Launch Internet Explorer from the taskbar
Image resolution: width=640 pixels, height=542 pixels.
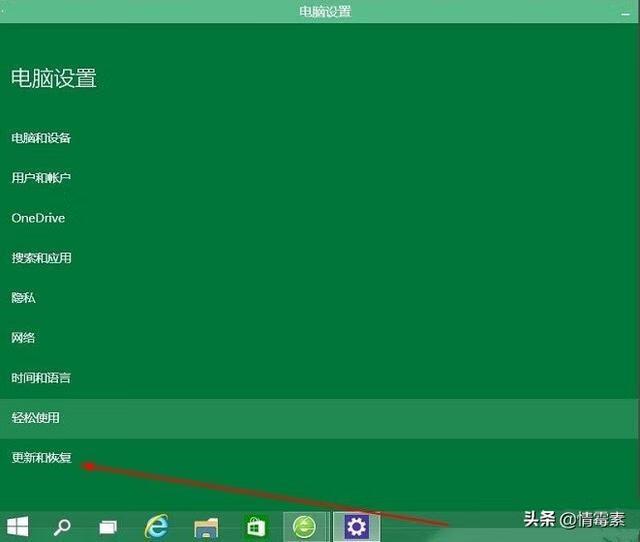[157, 526]
